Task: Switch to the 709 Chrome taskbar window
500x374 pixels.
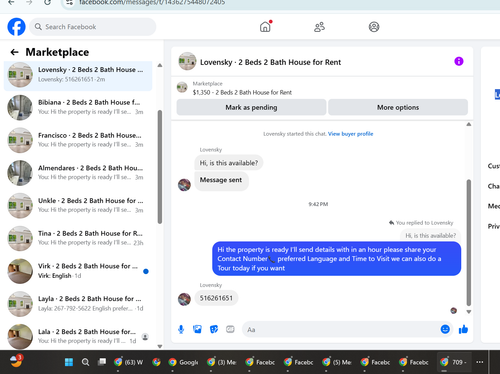Action: coord(454,362)
